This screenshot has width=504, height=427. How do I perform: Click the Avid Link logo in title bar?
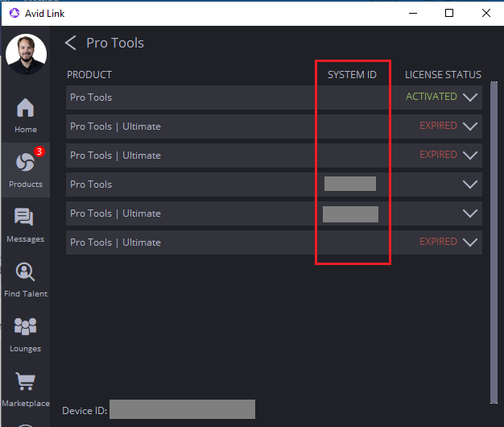pos(14,13)
